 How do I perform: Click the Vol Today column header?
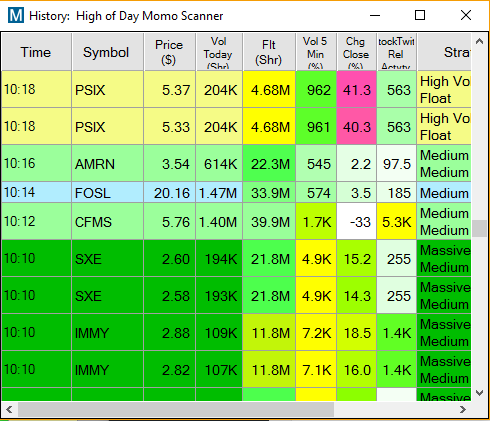pos(219,52)
